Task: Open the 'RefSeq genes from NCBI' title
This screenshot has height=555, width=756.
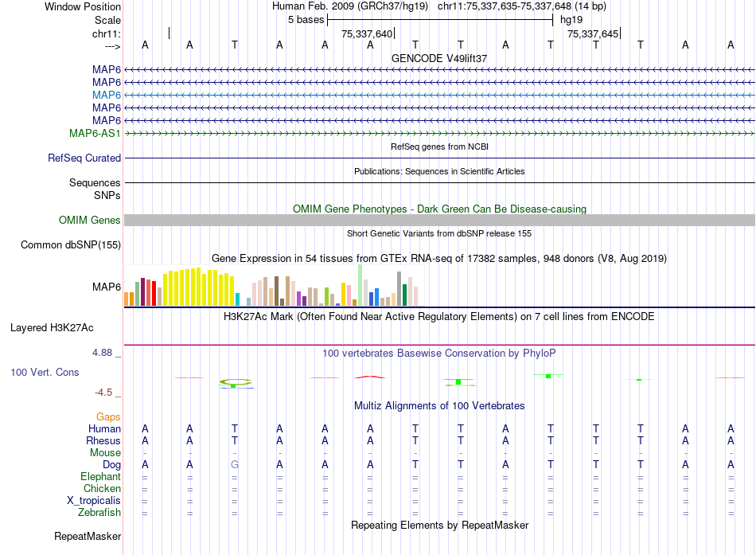Action: click(439, 147)
